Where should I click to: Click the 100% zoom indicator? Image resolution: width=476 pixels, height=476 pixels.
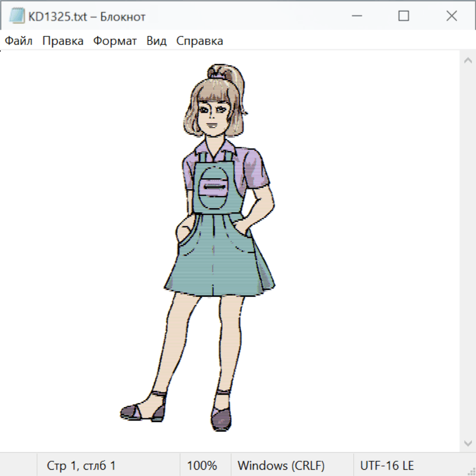coord(202,465)
